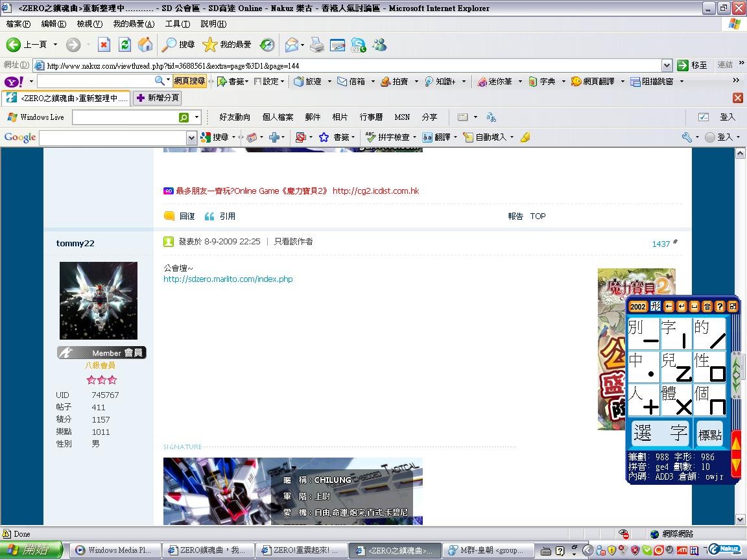Image resolution: width=747 pixels, height=560 pixels.
Task: Open the 檢視 menu
Action: coord(89,24)
